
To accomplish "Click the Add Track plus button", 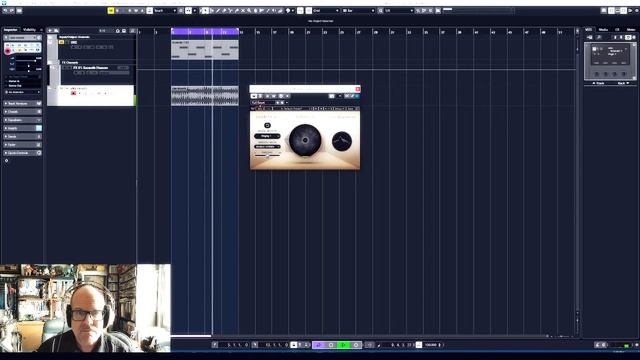I will [x=50, y=31].
